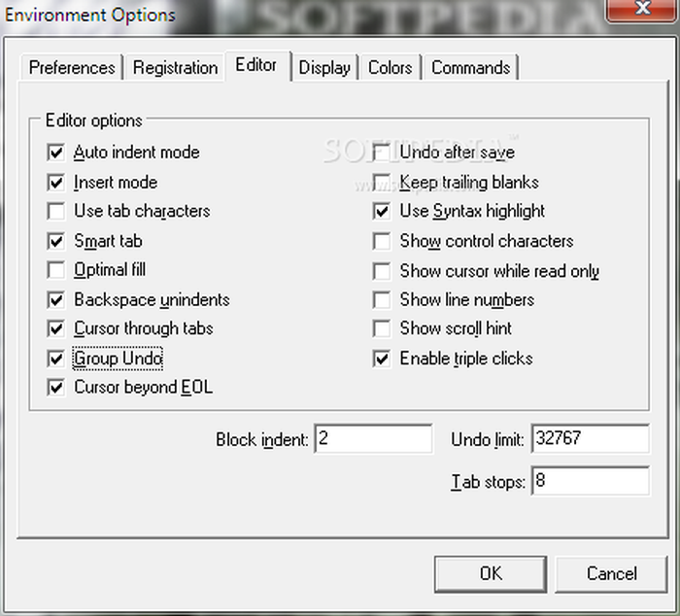Turn off Use Syntax highlight

(382, 212)
